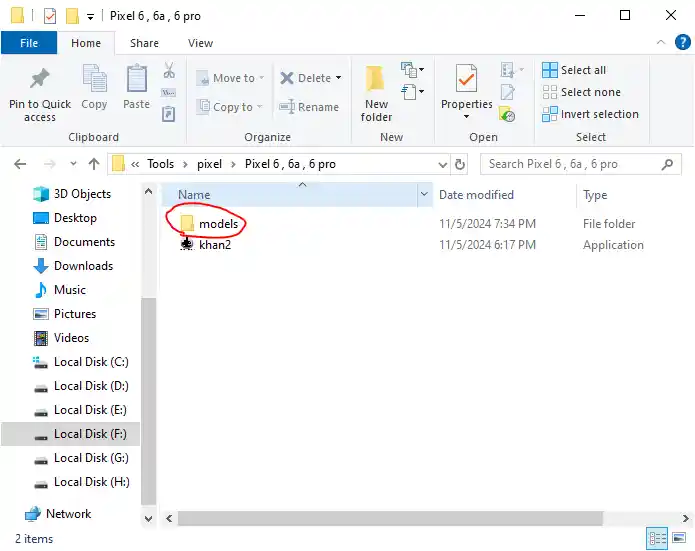Click Tools in the breadcrumb path
Viewport: 695px width, 551px height.
pyautogui.click(x=160, y=164)
